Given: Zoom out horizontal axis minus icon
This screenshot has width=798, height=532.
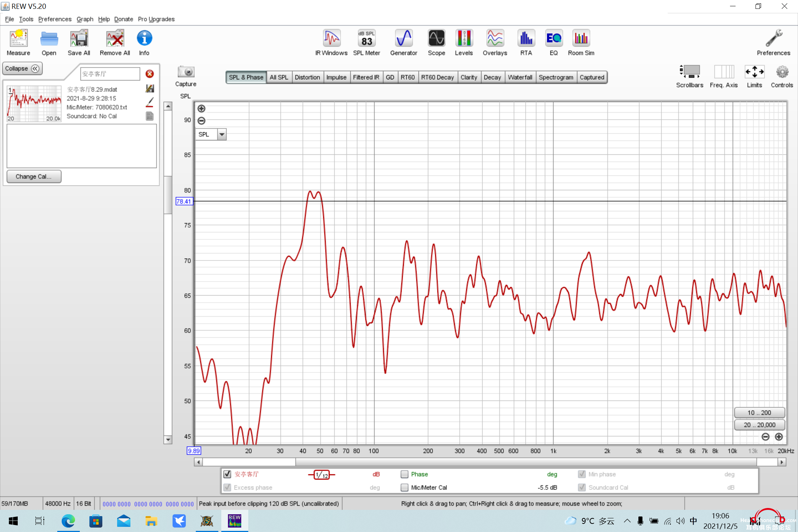Looking at the screenshot, I should pyautogui.click(x=765, y=437).
